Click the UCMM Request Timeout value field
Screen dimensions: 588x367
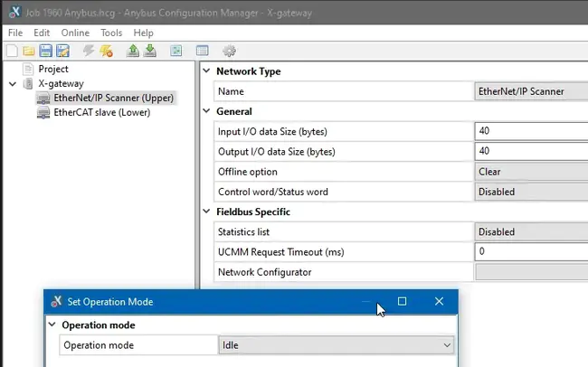pyautogui.click(x=530, y=251)
